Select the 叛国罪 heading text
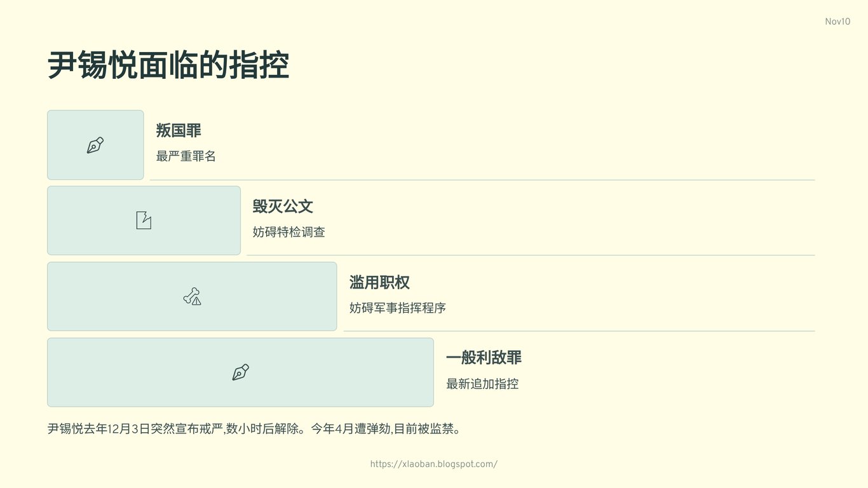868x488 pixels. [x=179, y=131]
